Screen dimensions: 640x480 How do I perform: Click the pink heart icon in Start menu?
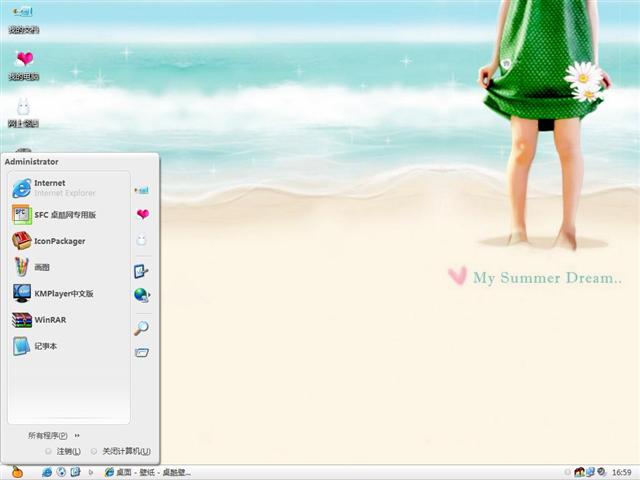[142, 214]
